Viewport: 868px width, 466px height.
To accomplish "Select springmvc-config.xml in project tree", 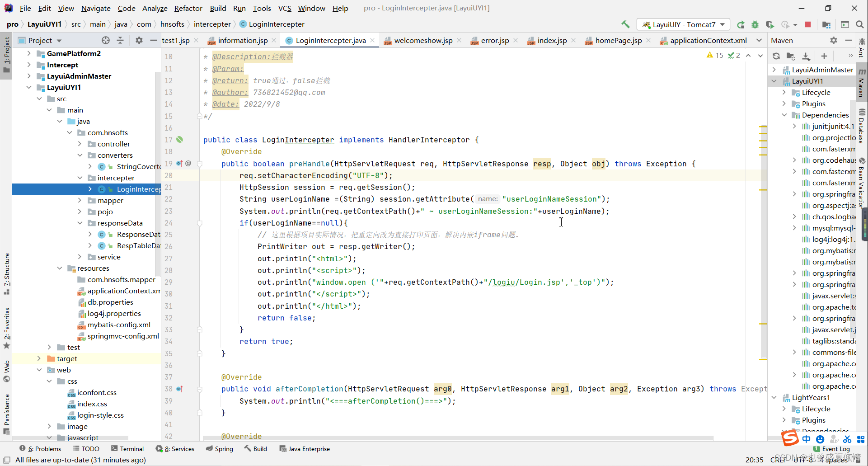I will coord(123,336).
